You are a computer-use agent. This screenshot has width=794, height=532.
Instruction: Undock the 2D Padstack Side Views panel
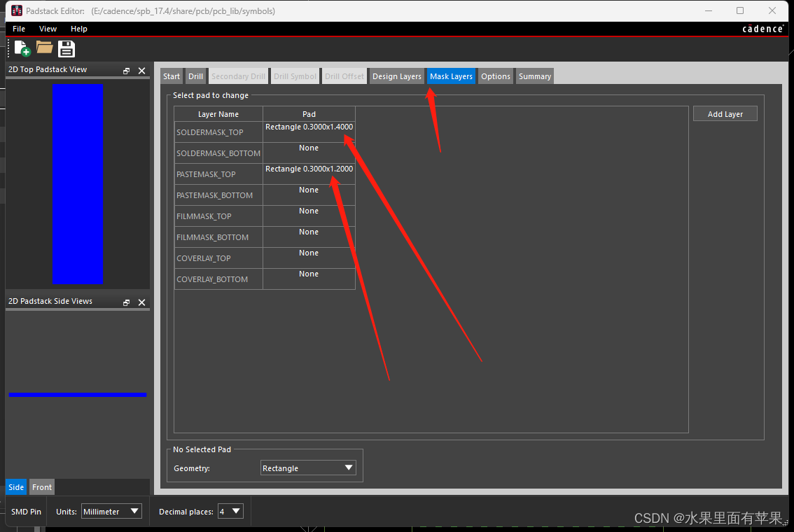pos(127,302)
